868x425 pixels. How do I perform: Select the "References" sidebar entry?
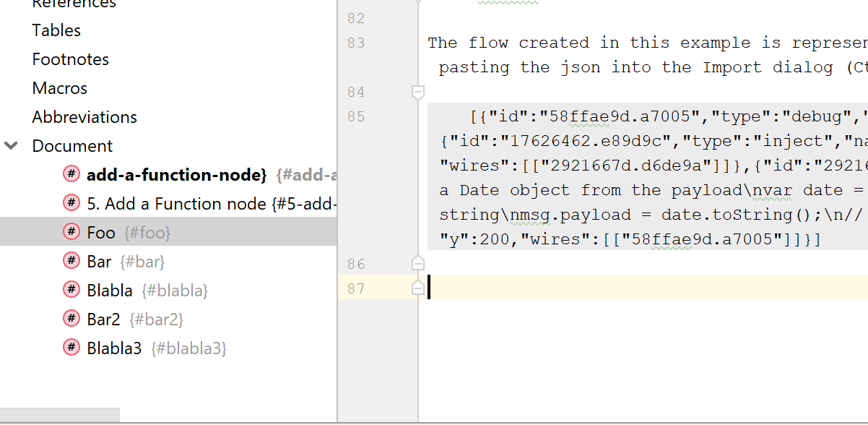click(72, 4)
